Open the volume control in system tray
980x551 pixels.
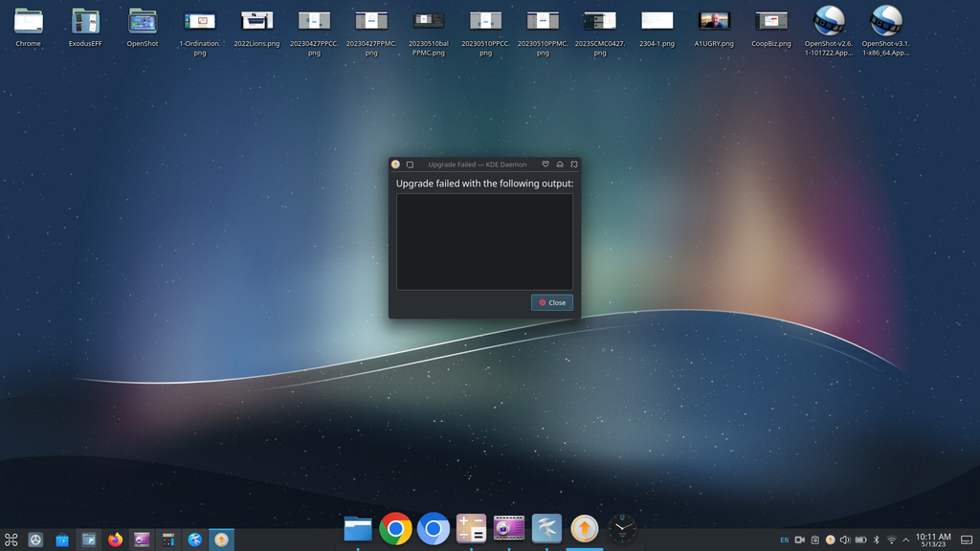pos(844,540)
